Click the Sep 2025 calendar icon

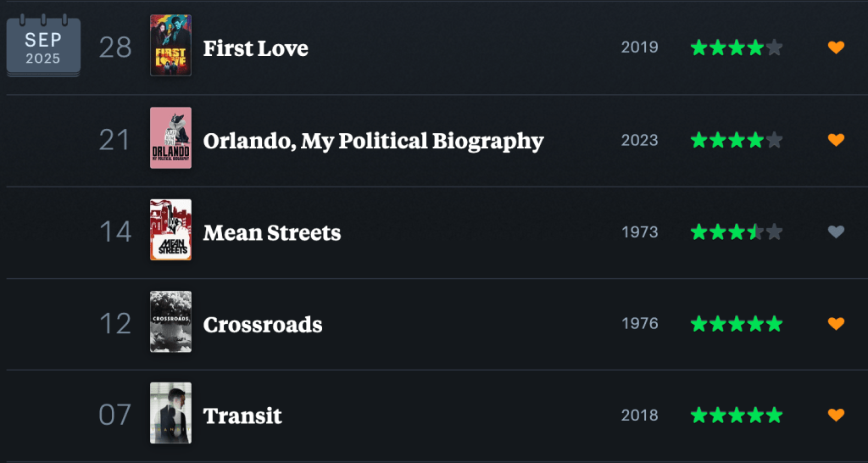(x=43, y=48)
